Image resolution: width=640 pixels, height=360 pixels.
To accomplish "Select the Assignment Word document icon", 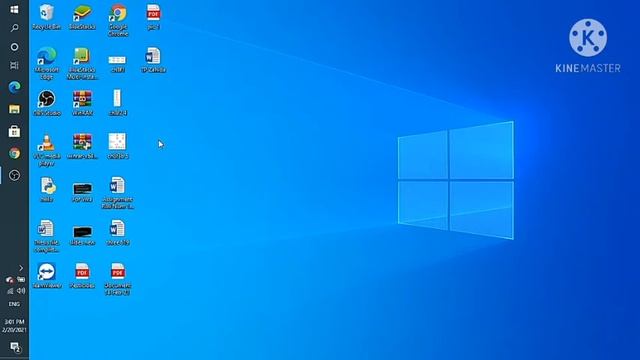I will point(118,193).
